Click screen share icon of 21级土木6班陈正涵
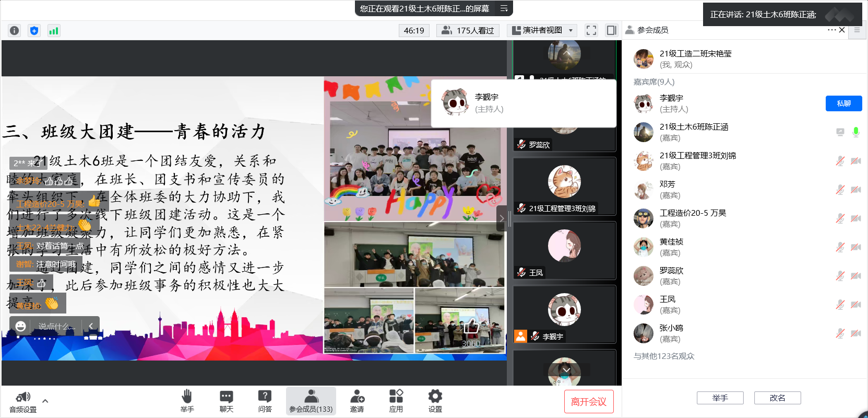The width and height of the screenshot is (868, 418). click(840, 132)
